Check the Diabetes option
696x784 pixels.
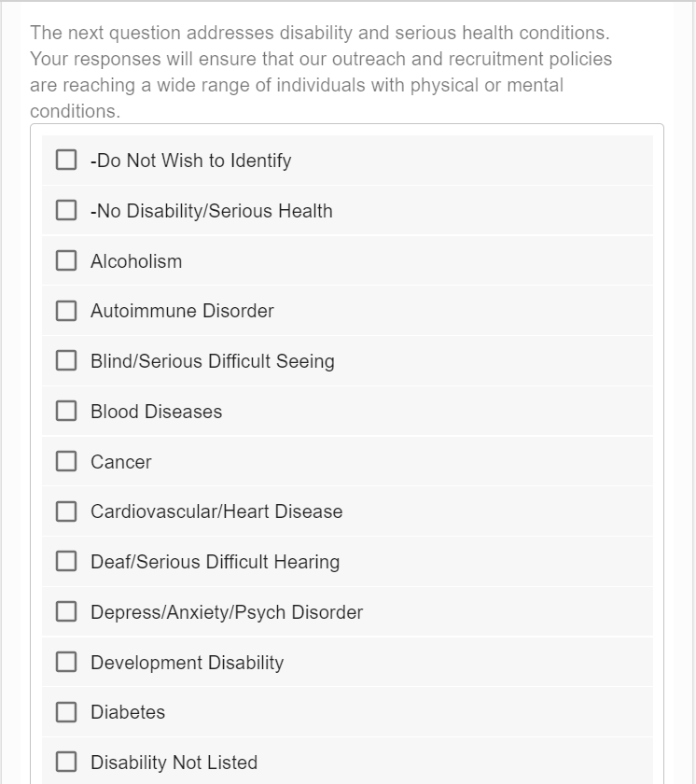click(x=66, y=712)
